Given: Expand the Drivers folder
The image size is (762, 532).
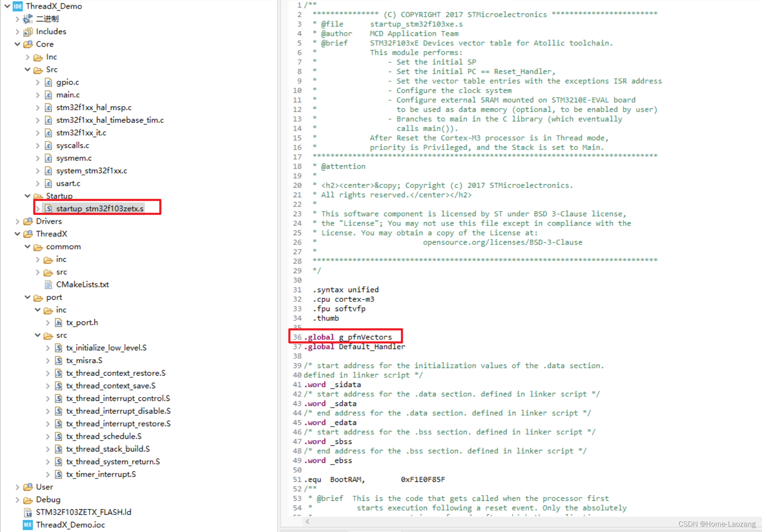Looking at the screenshot, I should pyautogui.click(x=17, y=221).
